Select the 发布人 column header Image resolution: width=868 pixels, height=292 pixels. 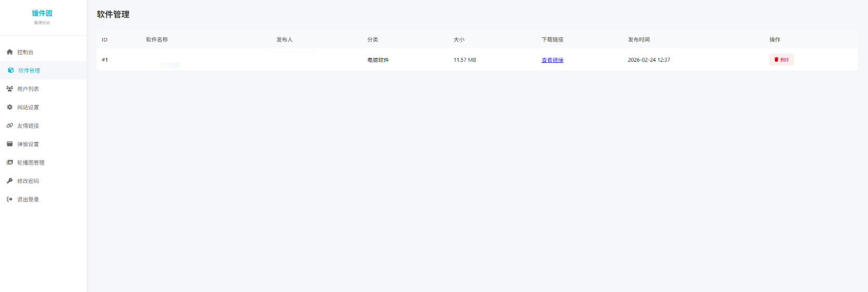click(x=284, y=40)
